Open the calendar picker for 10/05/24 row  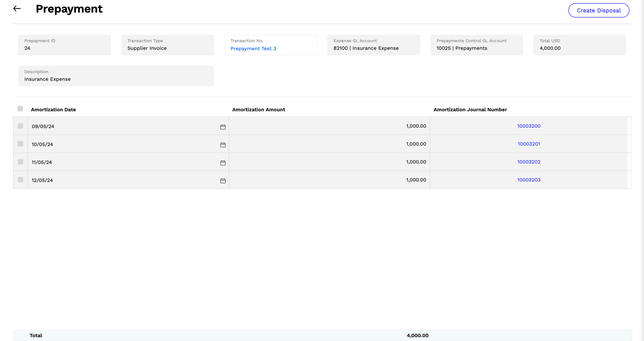tap(223, 145)
